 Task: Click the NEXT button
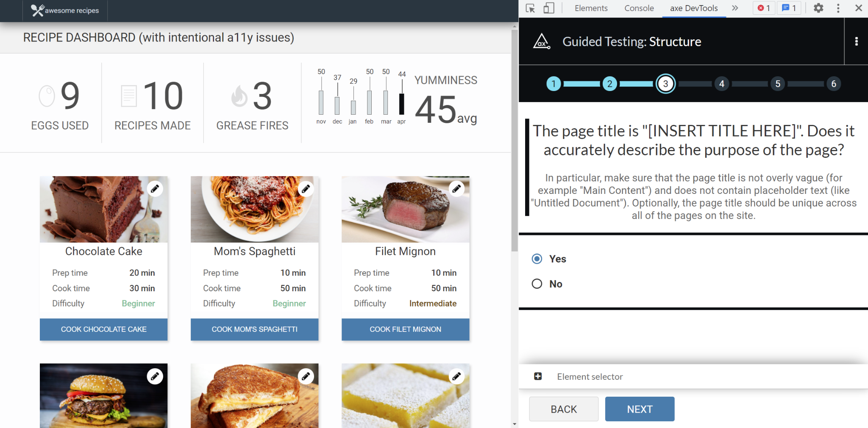(640, 409)
